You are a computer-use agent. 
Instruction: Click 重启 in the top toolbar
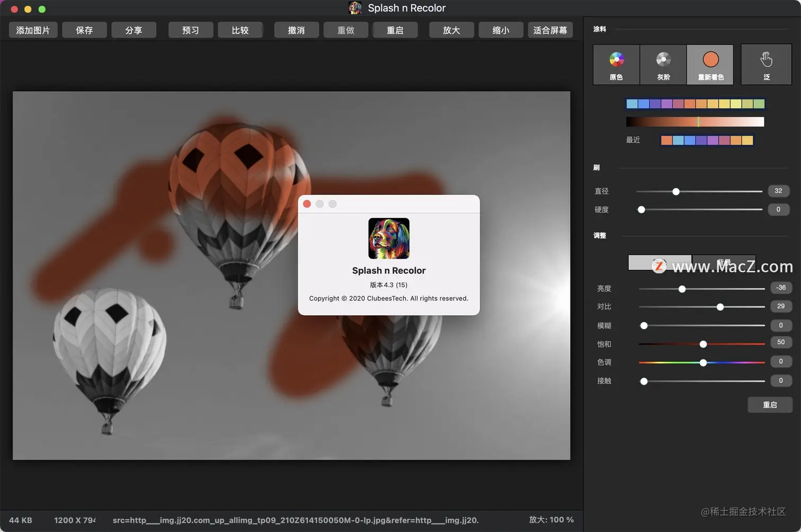click(395, 30)
